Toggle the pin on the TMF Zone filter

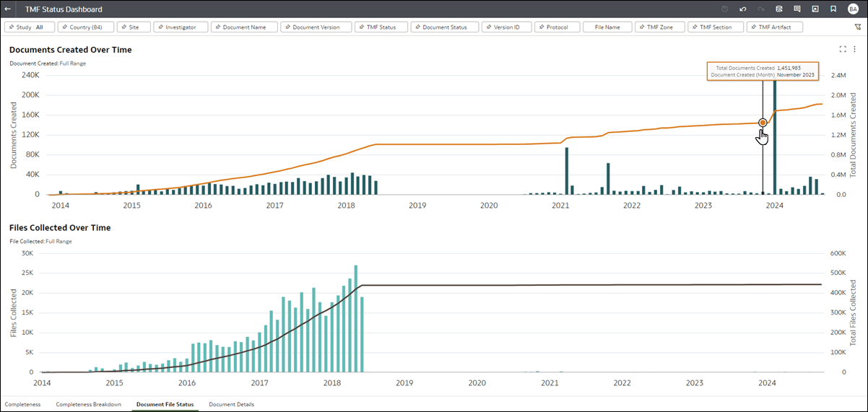click(643, 27)
